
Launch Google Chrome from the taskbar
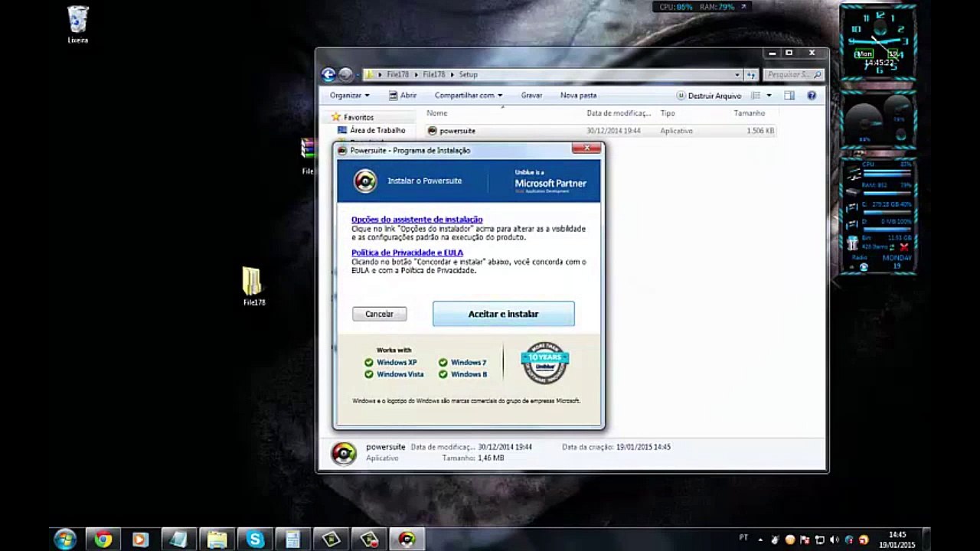103,540
